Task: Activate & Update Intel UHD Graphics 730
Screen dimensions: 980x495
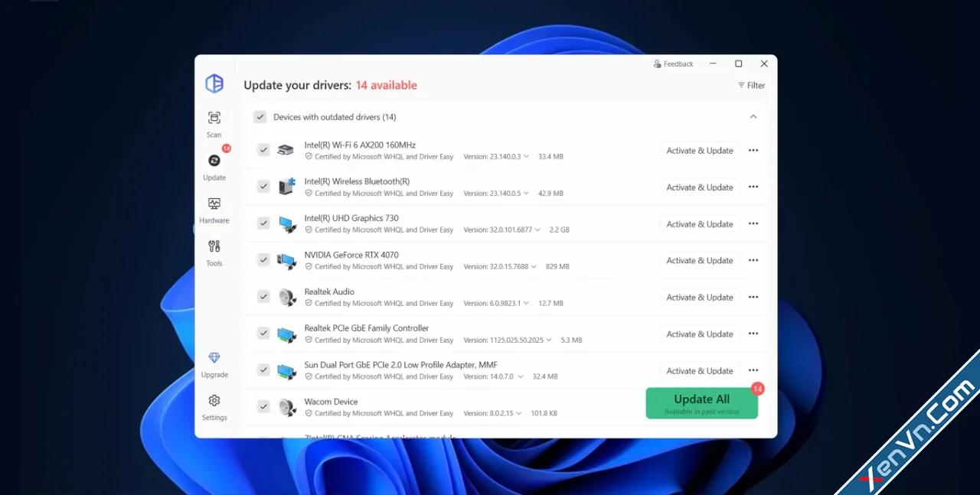Action: (700, 224)
